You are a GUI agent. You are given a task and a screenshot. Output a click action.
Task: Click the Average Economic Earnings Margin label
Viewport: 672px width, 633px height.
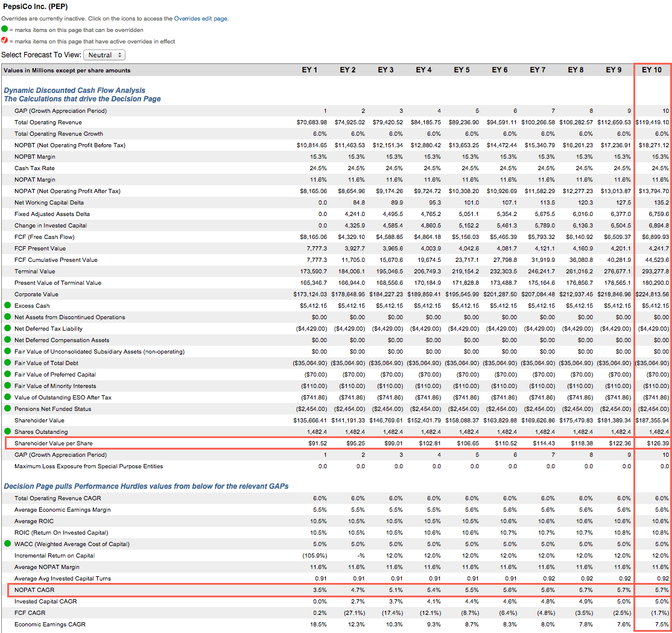[63, 509]
